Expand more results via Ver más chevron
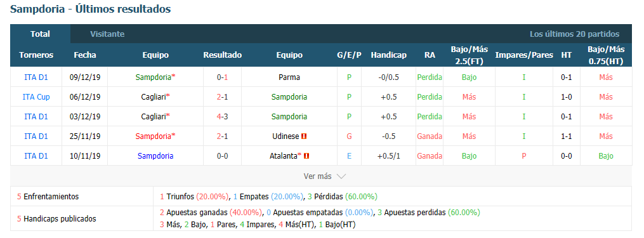Image resolution: width=644 pixels, height=238 pixels. coord(341,176)
